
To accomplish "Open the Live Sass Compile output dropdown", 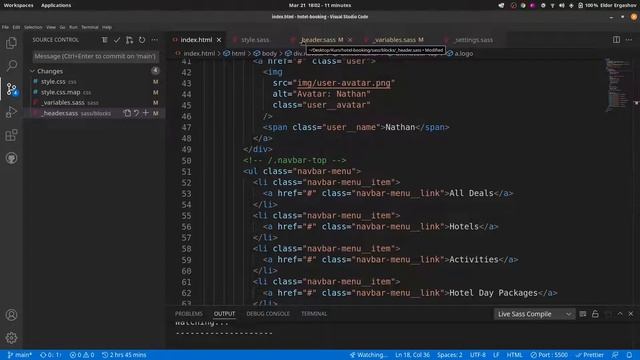I will 534,314.
